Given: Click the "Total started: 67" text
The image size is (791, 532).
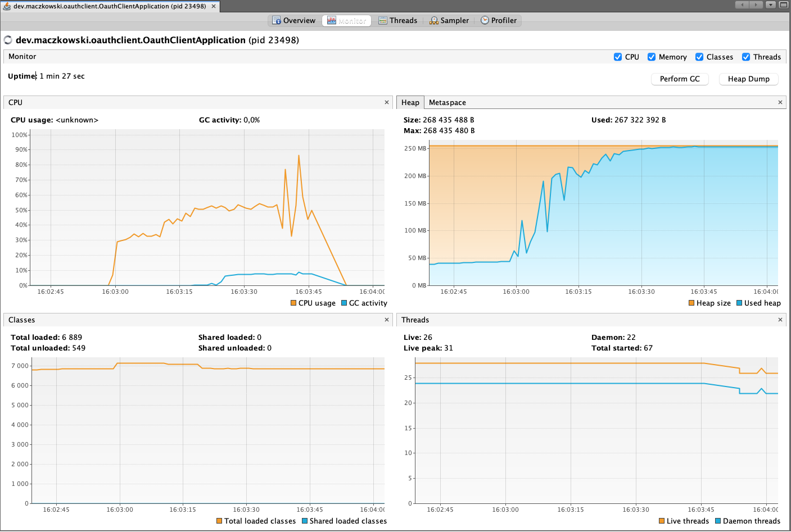Looking at the screenshot, I should (622, 348).
